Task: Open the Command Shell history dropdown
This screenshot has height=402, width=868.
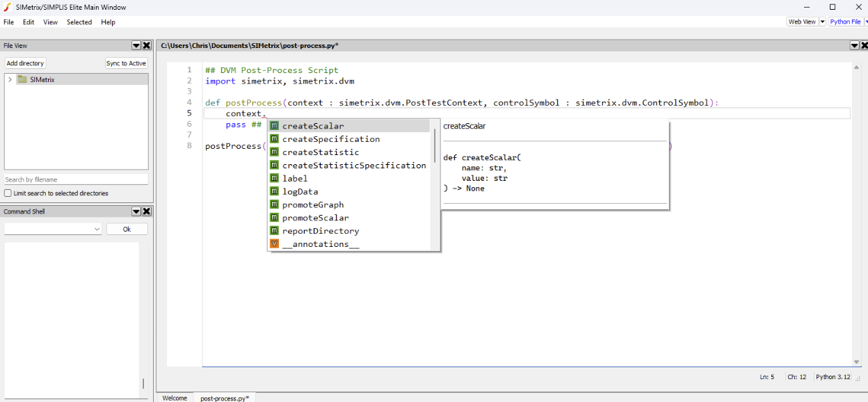Action: click(97, 228)
